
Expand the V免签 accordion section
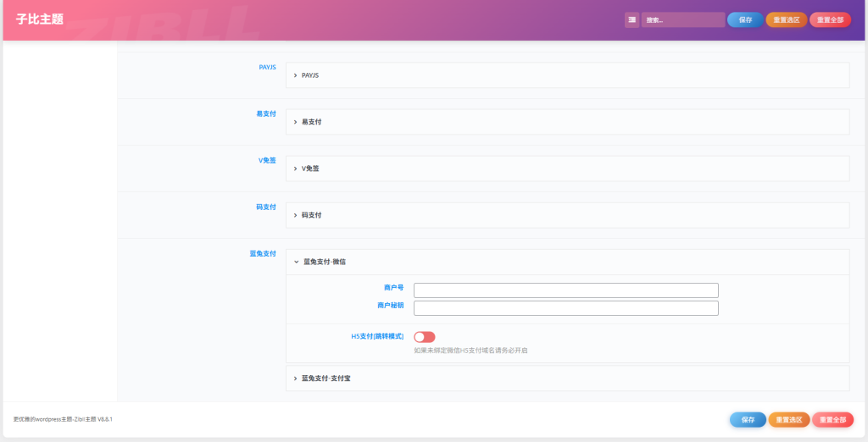coord(567,169)
